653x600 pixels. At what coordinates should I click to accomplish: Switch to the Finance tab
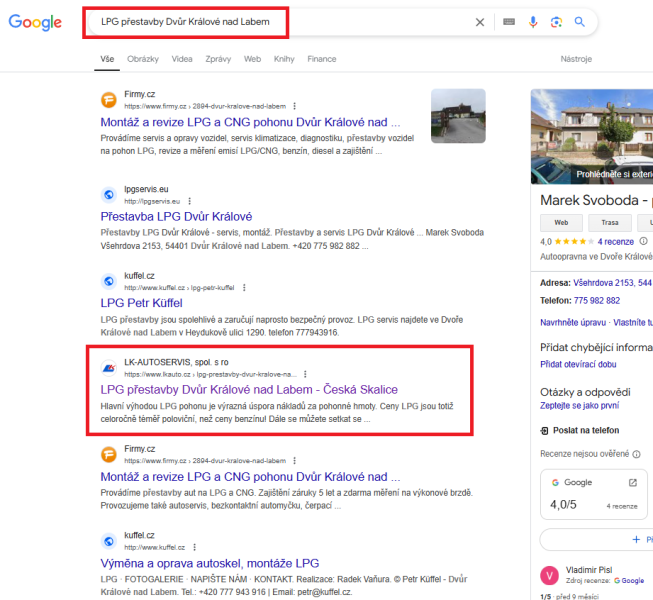coord(322,59)
